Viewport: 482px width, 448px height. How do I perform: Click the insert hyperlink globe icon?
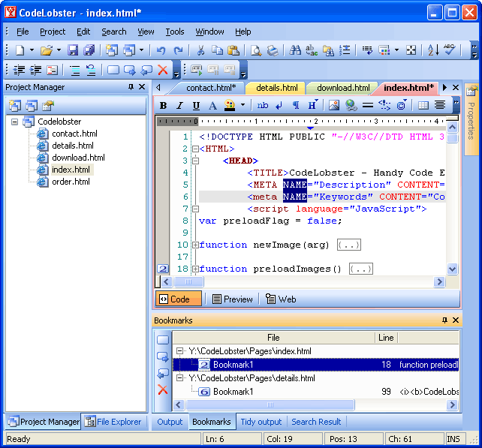point(351,106)
